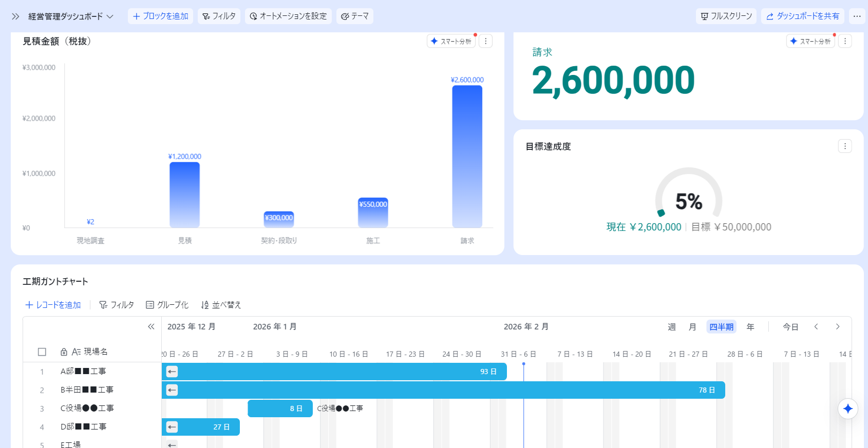Go to next period in Gantt timeline
The height and width of the screenshot is (448, 868).
[838, 327]
